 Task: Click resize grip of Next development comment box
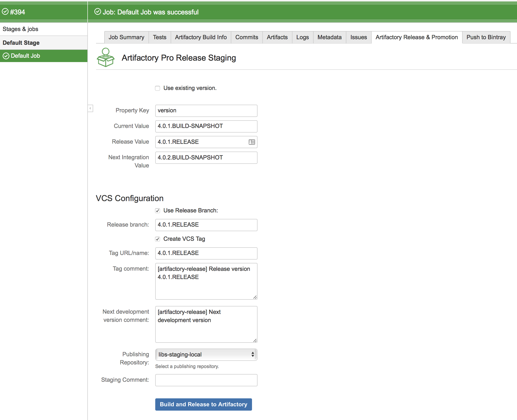[255, 340]
